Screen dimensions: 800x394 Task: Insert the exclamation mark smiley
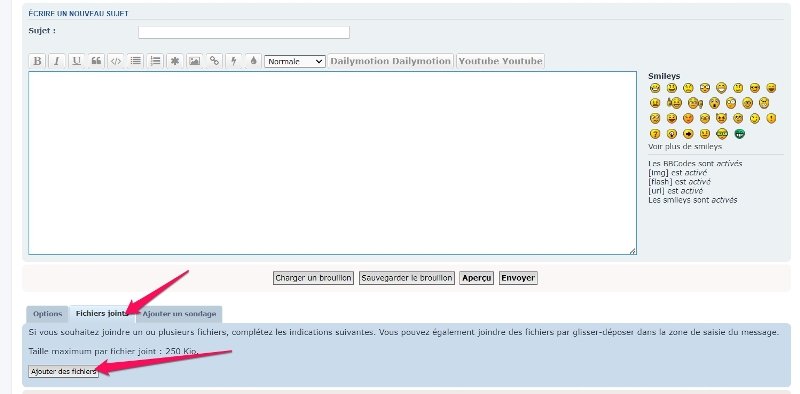[771, 118]
